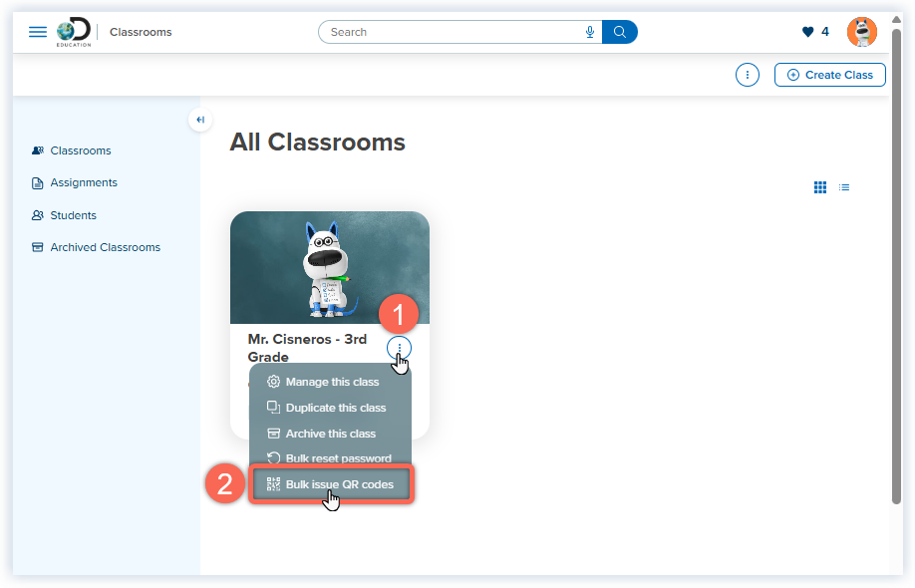Open Assignments from the left sidebar

83,182
